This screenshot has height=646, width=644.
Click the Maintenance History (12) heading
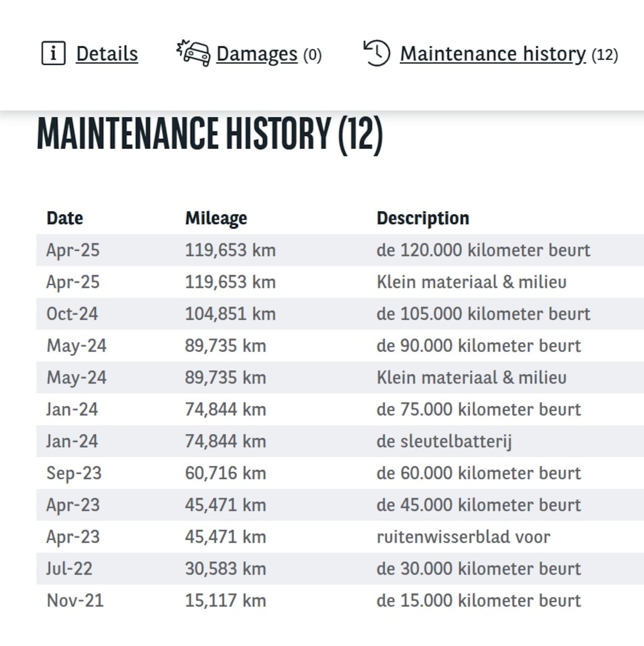[x=210, y=134]
